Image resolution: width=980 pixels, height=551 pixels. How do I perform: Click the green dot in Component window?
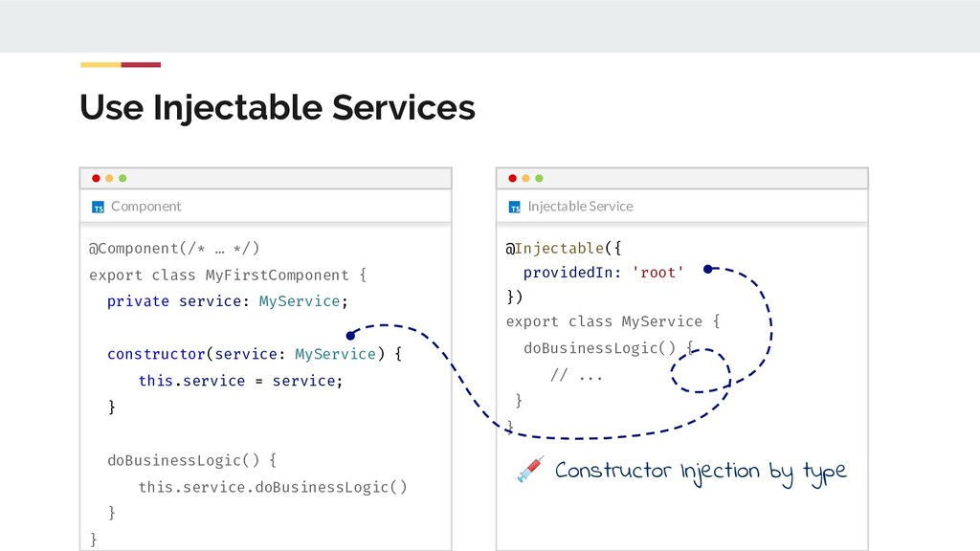(122, 179)
